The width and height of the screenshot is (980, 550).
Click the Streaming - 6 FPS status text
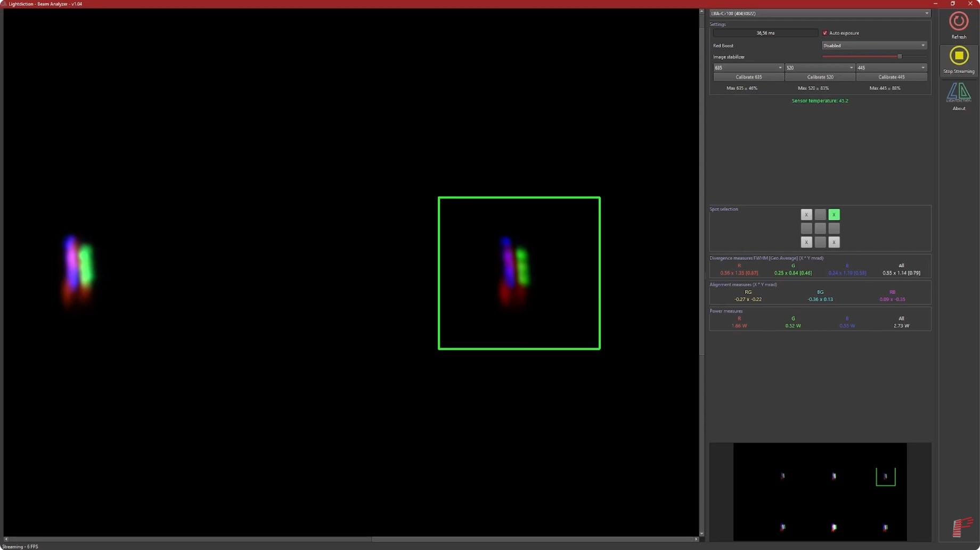20,547
